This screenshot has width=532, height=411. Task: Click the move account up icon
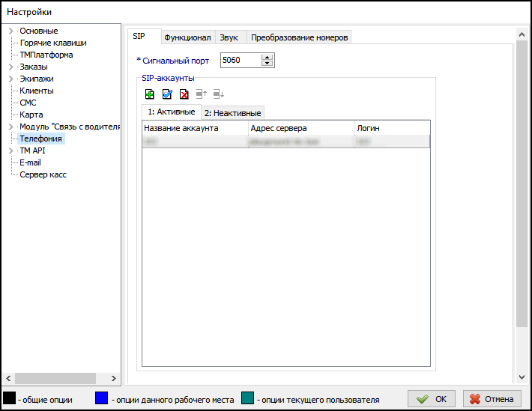coord(201,94)
